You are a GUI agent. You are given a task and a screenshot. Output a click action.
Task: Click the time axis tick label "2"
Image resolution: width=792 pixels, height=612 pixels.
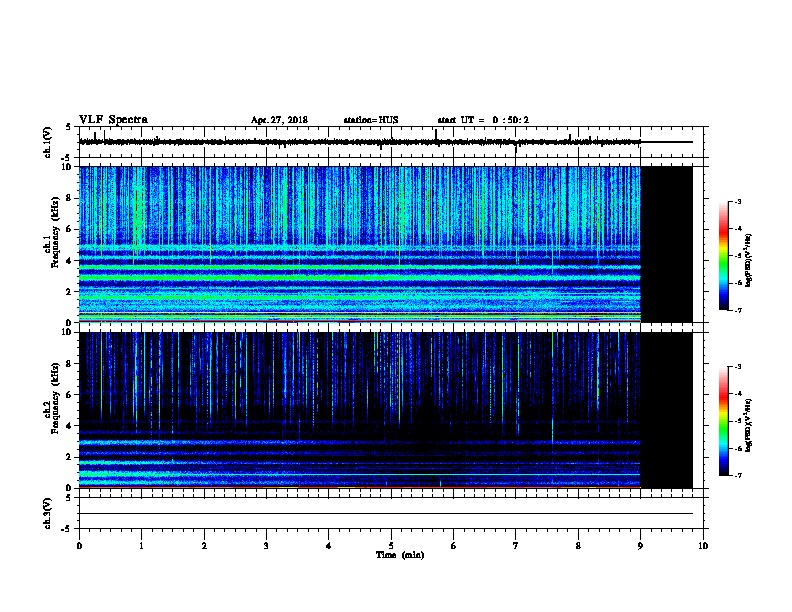[x=204, y=545]
